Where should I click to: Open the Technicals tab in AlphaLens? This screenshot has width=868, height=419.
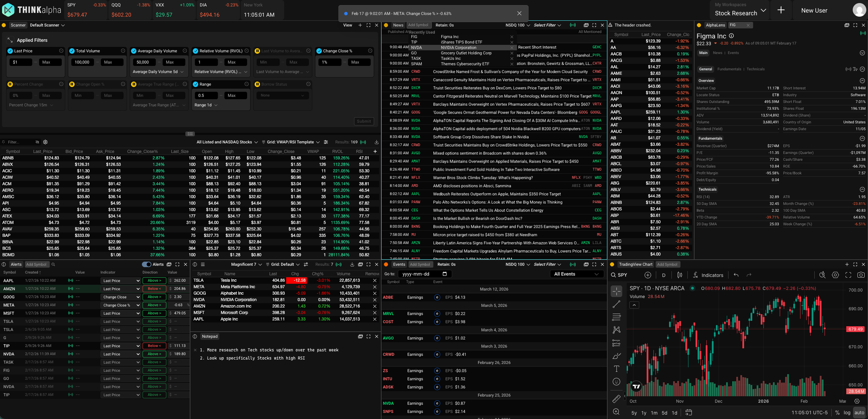click(x=755, y=69)
